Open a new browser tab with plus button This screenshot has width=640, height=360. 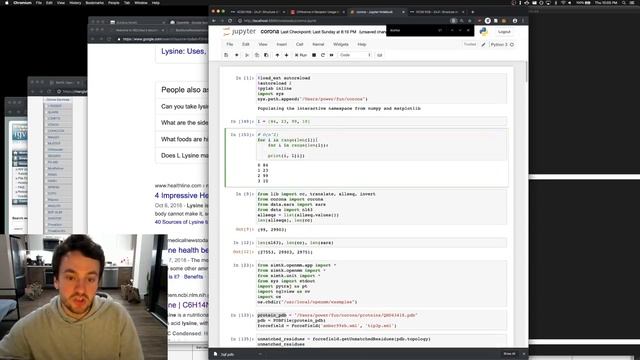click(473, 12)
